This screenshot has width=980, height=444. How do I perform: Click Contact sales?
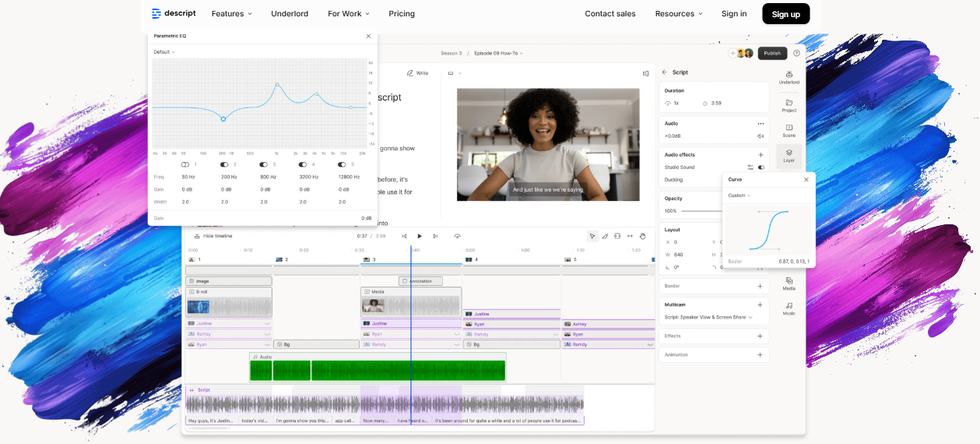pyautogui.click(x=610, y=13)
